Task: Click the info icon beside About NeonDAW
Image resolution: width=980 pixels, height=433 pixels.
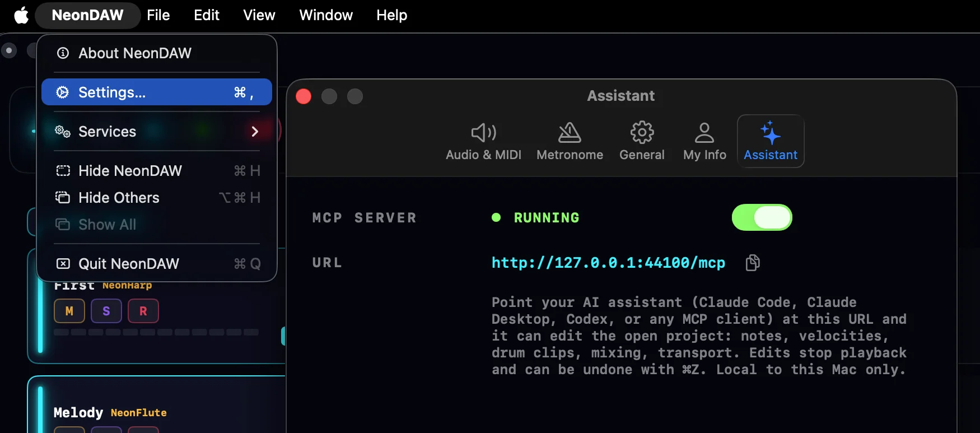Action: [63, 53]
